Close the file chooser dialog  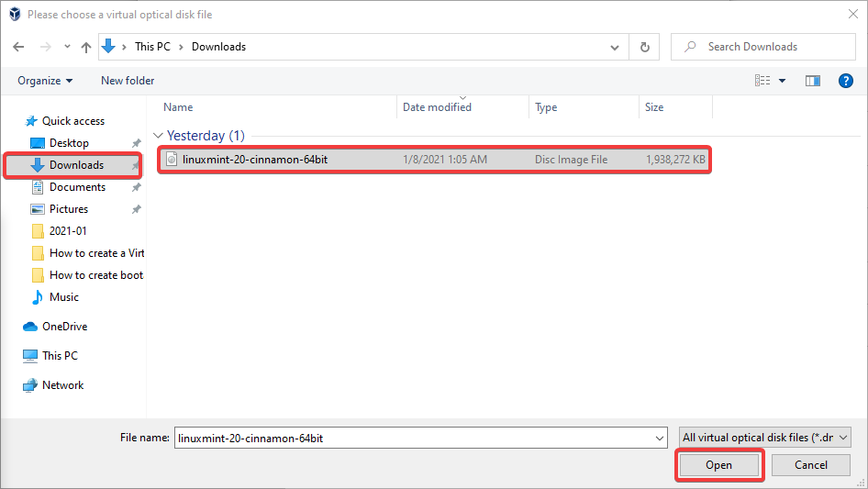(x=853, y=14)
